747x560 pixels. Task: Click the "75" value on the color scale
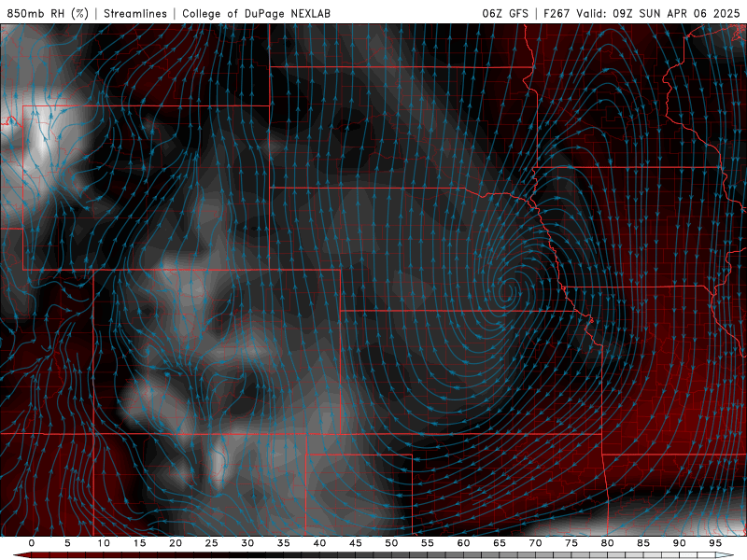[x=571, y=543]
